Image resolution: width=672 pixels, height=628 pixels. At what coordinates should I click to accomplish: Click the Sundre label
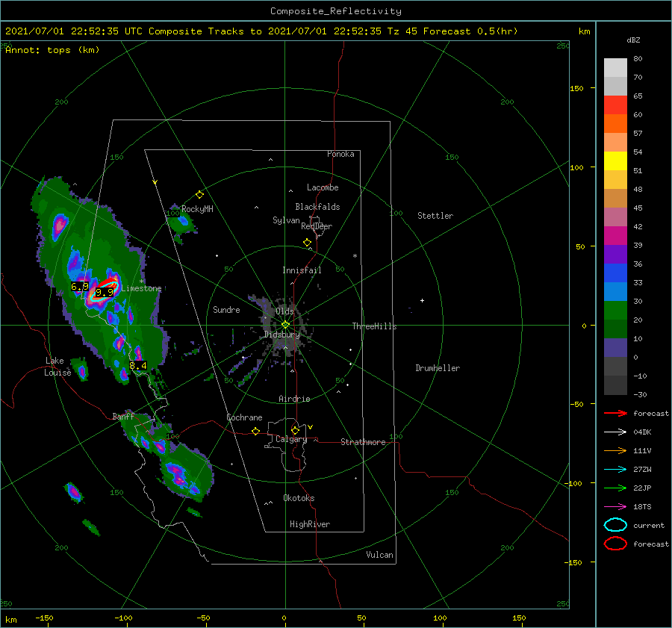coord(226,309)
